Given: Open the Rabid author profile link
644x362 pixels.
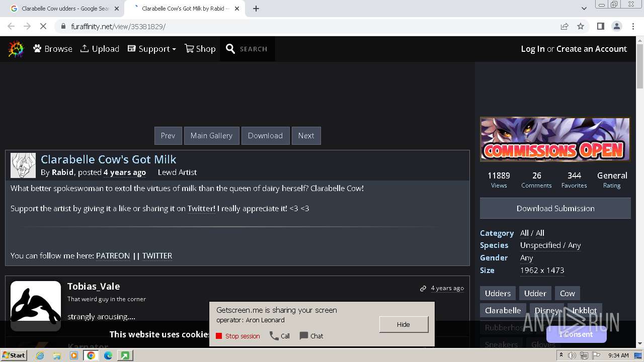Looking at the screenshot, I should (62, 172).
